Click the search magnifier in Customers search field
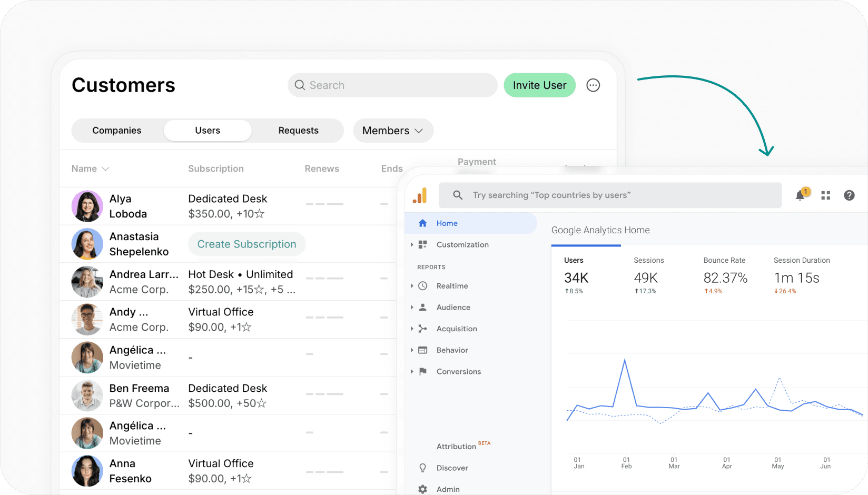868x495 pixels. point(300,85)
